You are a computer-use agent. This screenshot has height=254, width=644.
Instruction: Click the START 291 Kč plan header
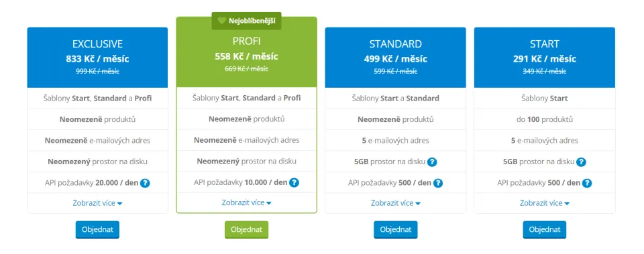545,58
